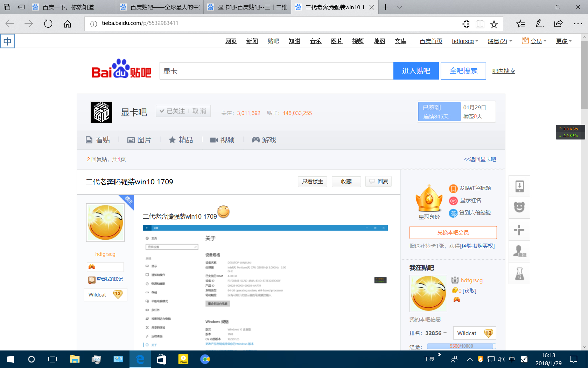Open the 看贴 forum tab

(98, 140)
